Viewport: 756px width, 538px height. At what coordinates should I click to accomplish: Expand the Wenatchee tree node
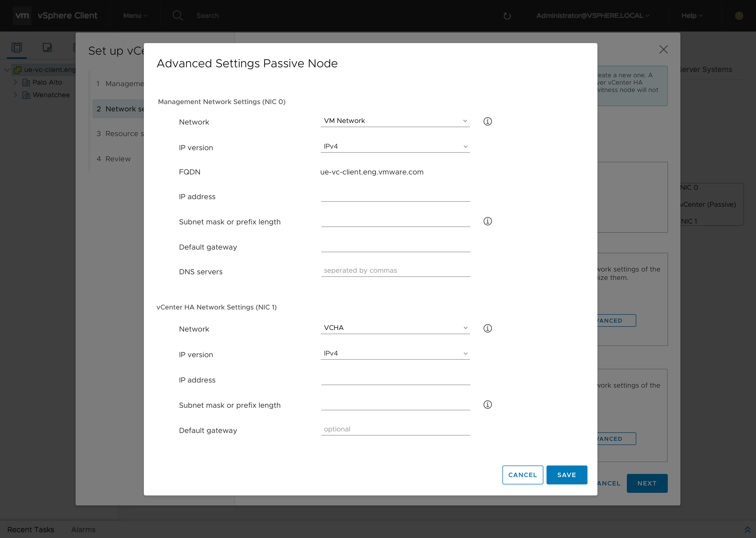click(15, 95)
